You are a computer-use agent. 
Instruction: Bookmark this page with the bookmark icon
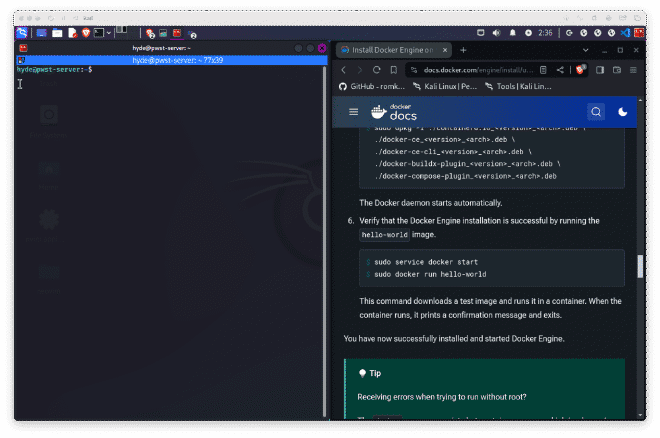pos(394,70)
